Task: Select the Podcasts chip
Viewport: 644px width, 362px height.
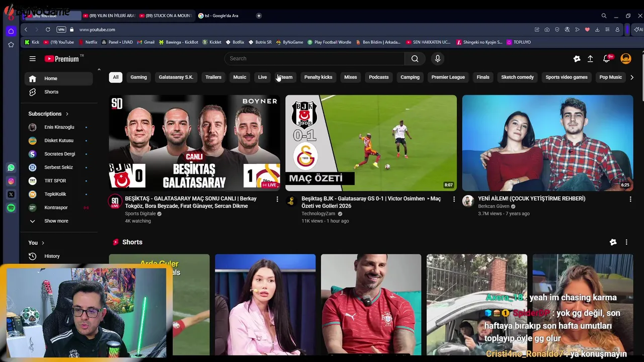Action: 378,77
